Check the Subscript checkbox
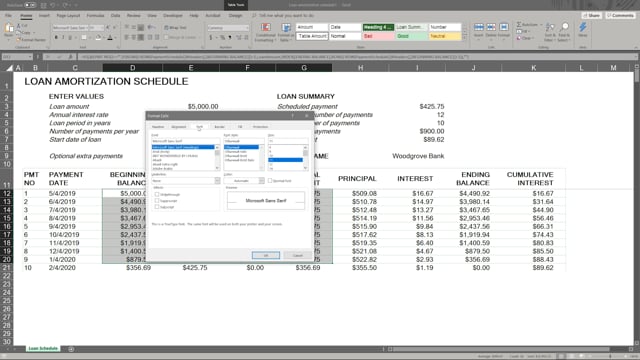The image size is (640, 360). (157, 207)
